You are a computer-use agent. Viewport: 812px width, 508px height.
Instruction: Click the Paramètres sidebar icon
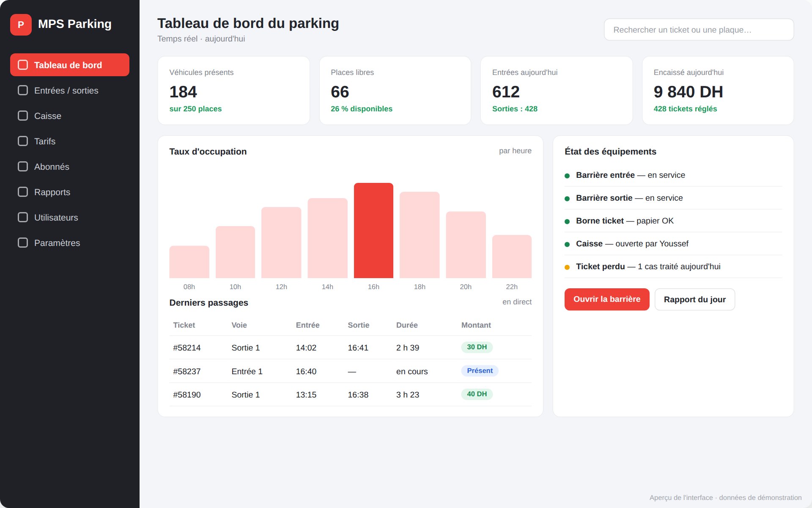(x=23, y=243)
